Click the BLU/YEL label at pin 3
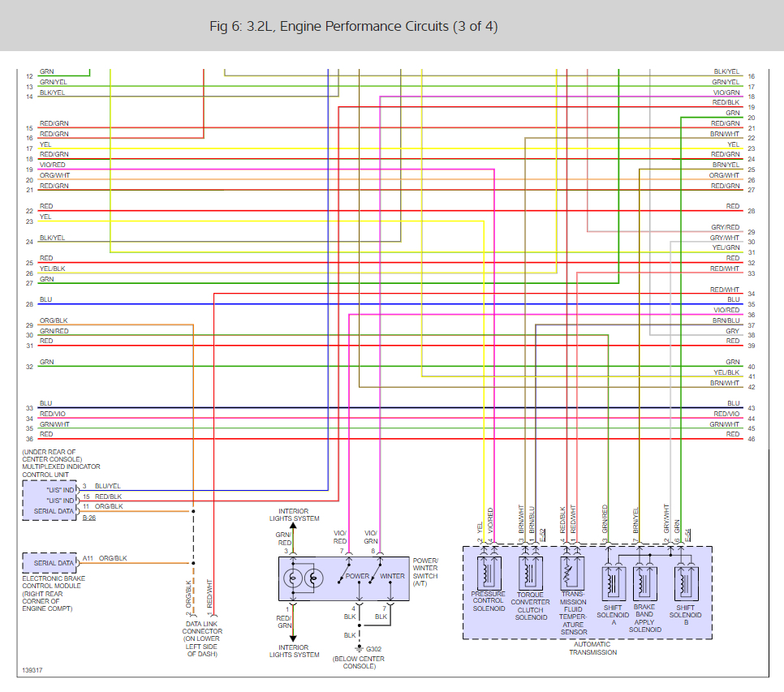 tap(107, 486)
